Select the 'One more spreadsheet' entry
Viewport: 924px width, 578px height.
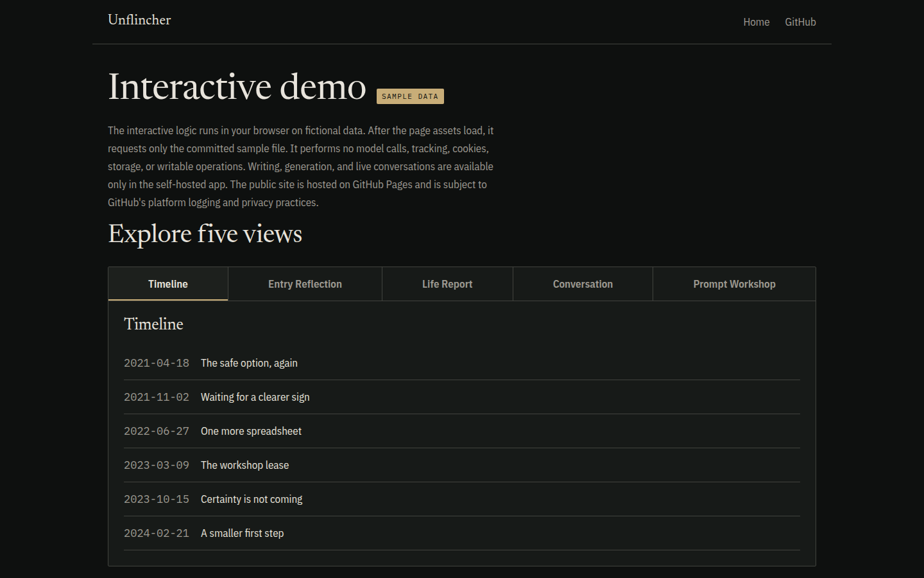462,431
